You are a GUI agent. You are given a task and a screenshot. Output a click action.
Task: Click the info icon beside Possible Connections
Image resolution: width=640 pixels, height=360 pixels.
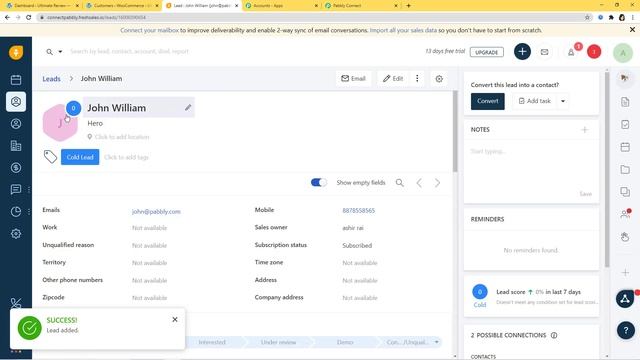[x=554, y=335]
